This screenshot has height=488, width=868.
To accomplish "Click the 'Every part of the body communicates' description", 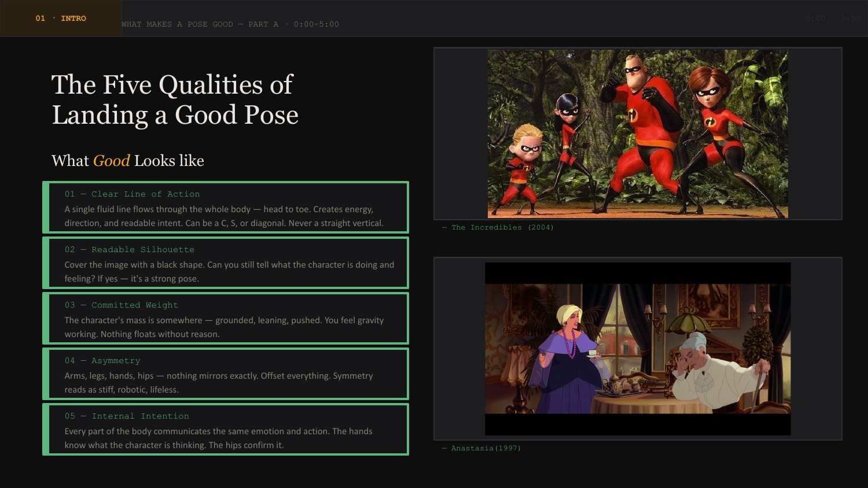I will tap(219, 438).
